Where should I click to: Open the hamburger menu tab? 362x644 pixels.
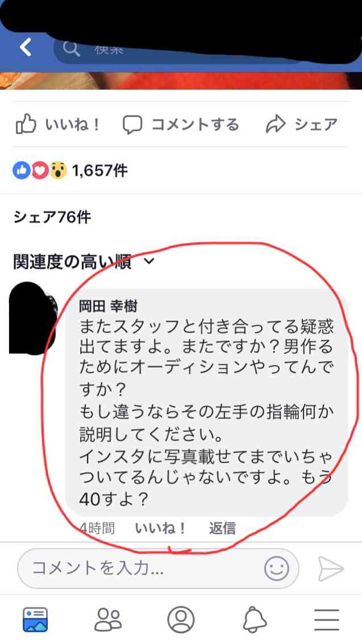327,620
